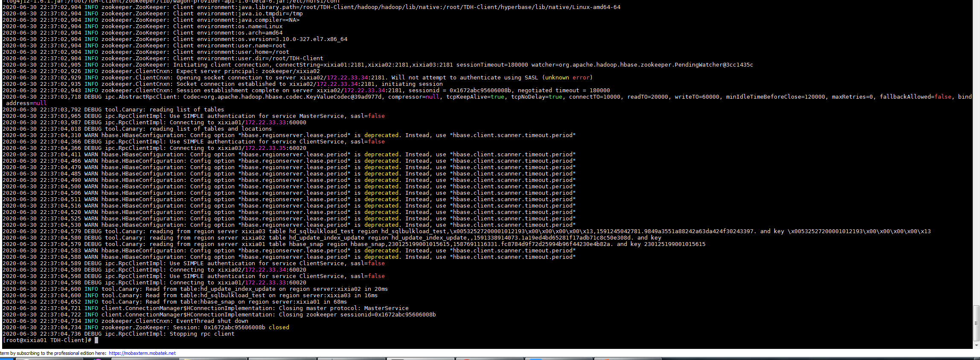Place the cursor at the root@xixia01 command prompt
Screen dimensions: 980x360
point(96,340)
